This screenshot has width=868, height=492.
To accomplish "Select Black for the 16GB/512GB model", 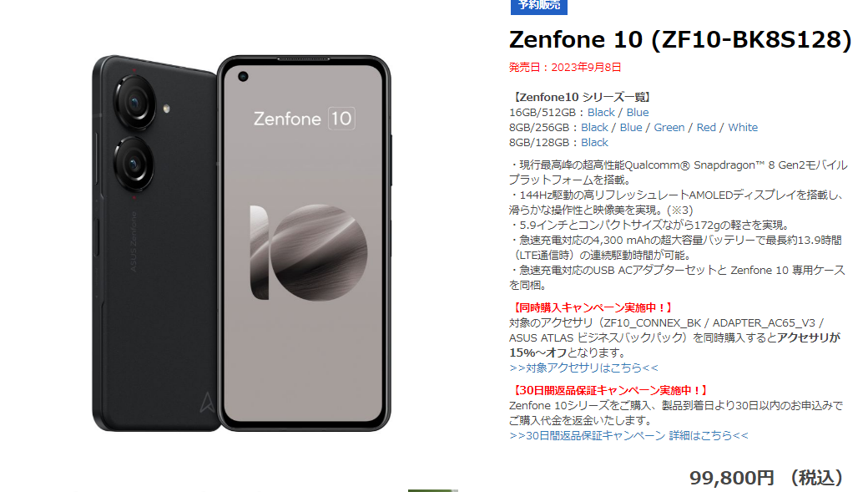I will coord(601,113).
